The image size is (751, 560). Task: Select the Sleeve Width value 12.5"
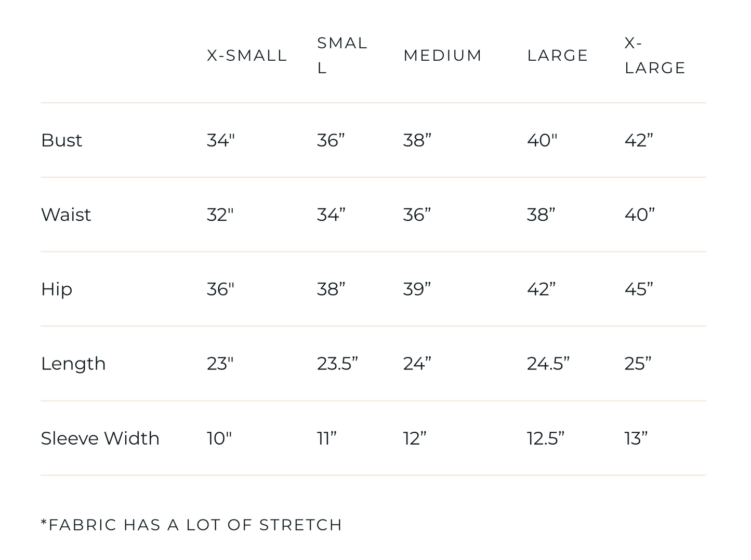pos(545,438)
